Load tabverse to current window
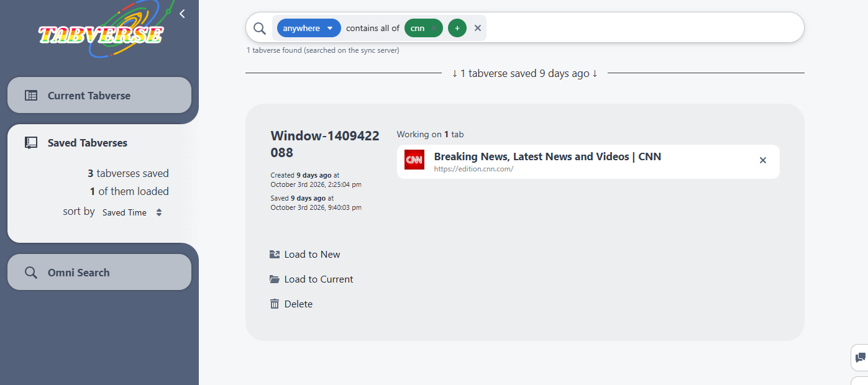Screen dimensions: 868x385 pos(311,279)
